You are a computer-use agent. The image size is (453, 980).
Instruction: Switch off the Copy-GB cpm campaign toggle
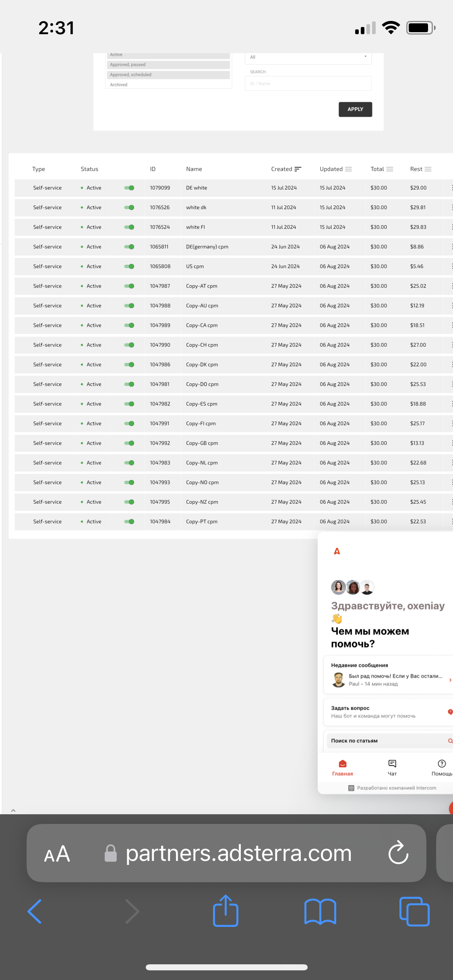[x=129, y=443]
